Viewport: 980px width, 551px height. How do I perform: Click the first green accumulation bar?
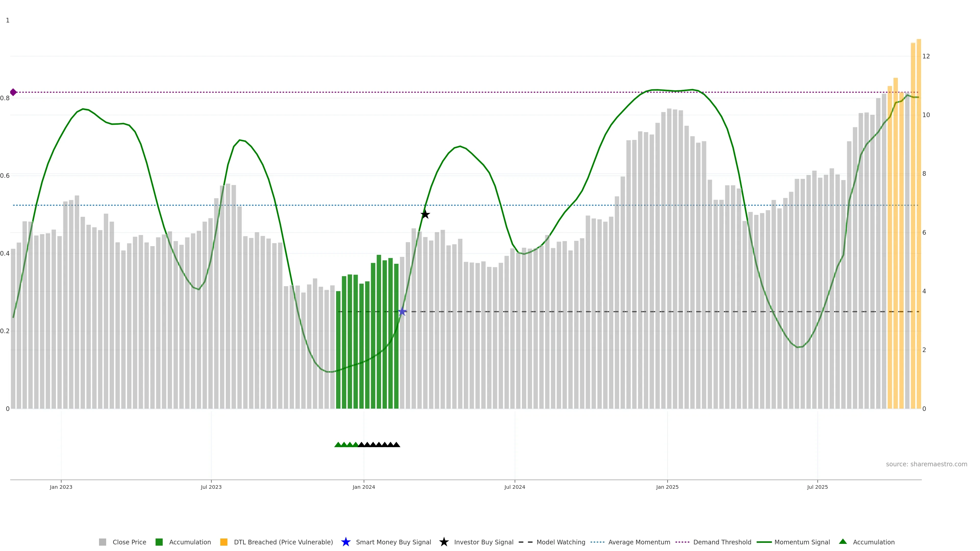click(x=338, y=350)
